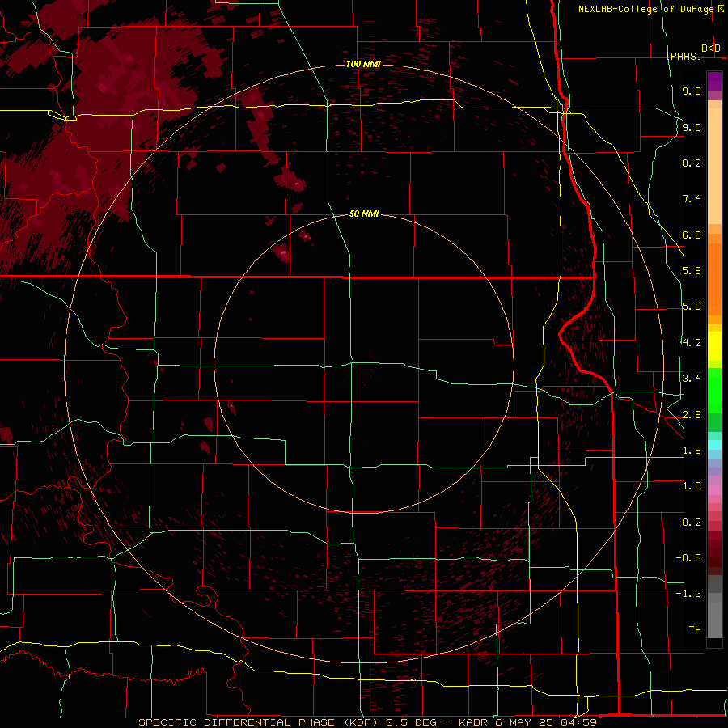This screenshot has width=728, height=728.
Task: Click the yellow segment of the color bar
Action: pyautogui.click(x=714, y=346)
